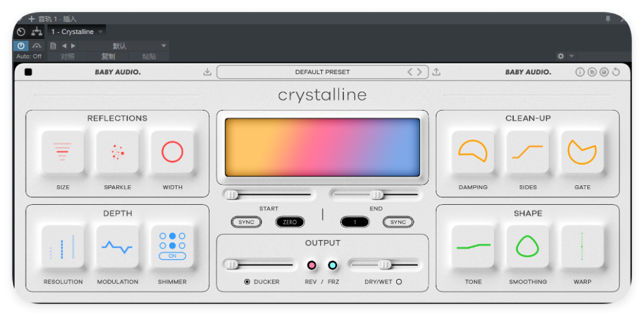This screenshot has height=316, width=644.
Task: Toggle the Start SYNC button
Action: click(247, 222)
